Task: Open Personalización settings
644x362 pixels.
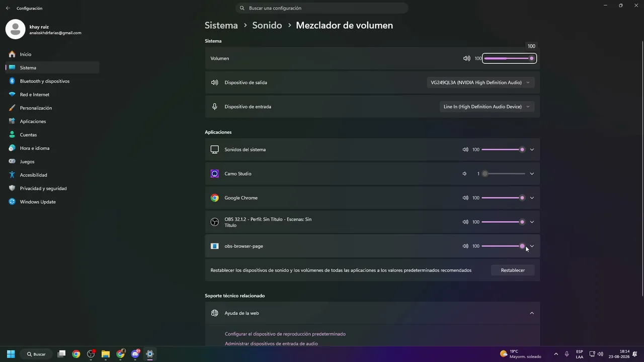Action: [x=52, y=108]
